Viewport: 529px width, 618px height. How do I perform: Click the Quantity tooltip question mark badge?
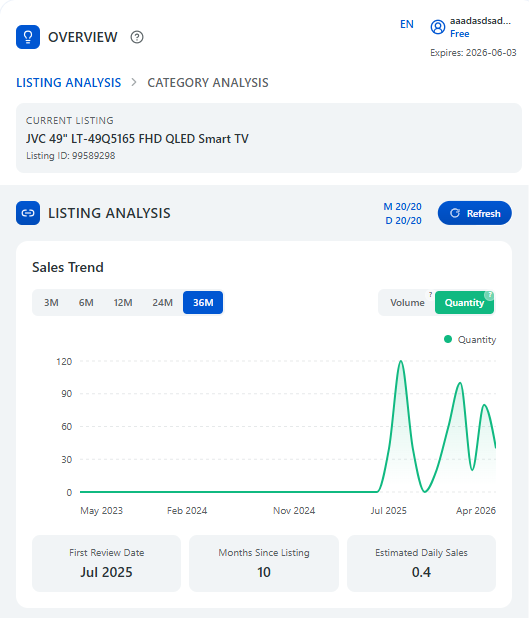tap(490, 295)
